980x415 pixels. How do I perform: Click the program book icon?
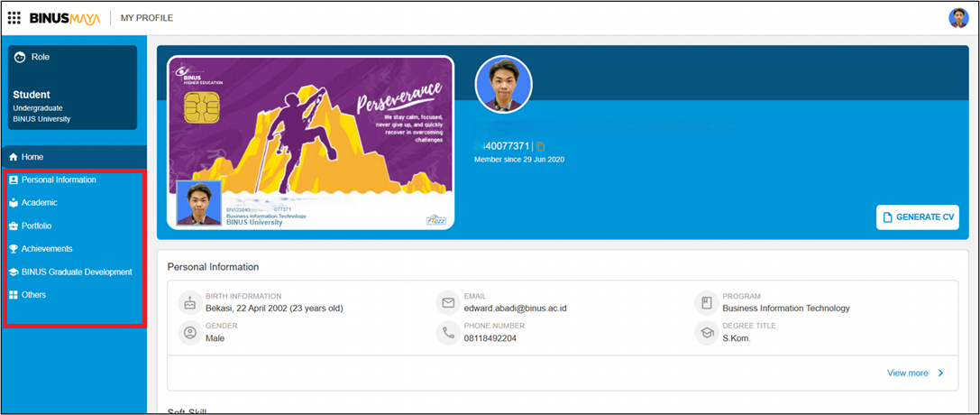[706, 302]
